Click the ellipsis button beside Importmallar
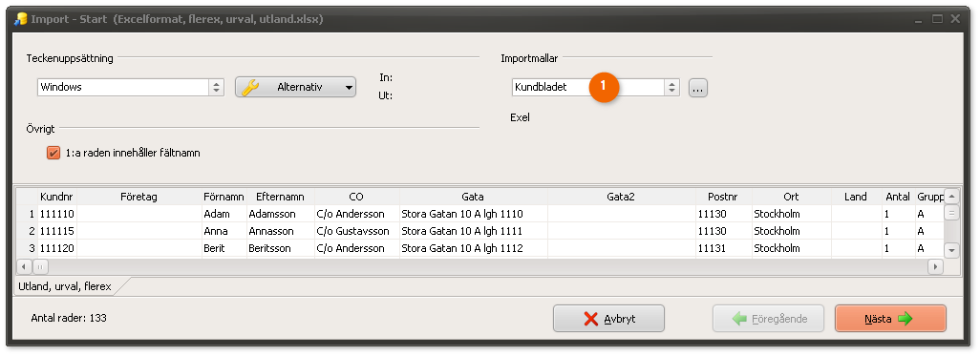980x356 pixels. point(698,88)
